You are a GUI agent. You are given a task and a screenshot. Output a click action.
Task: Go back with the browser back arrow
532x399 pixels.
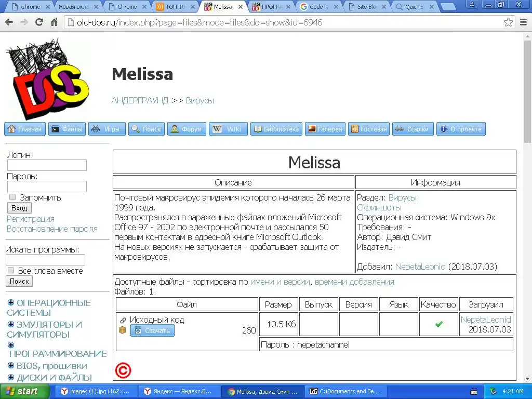(9, 22)
